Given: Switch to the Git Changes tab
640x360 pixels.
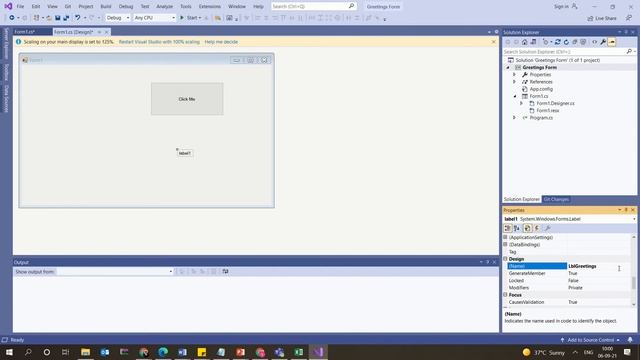Looking at the screenshot, I should tap(556, 199).
